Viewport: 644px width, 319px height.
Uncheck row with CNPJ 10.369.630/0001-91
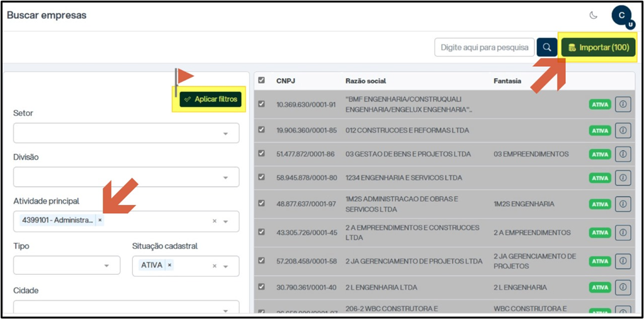pyautogui.click(x=261, y=104)
